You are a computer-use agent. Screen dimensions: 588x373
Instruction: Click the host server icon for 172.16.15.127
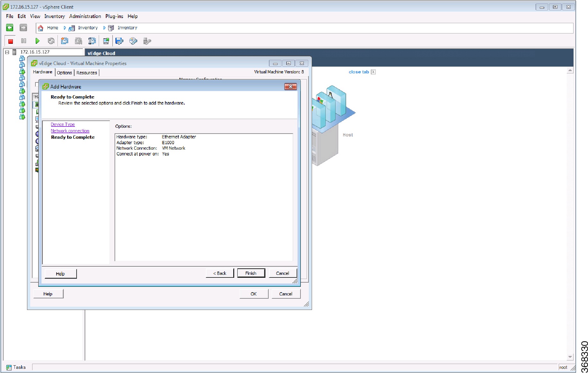coord(14,52)
